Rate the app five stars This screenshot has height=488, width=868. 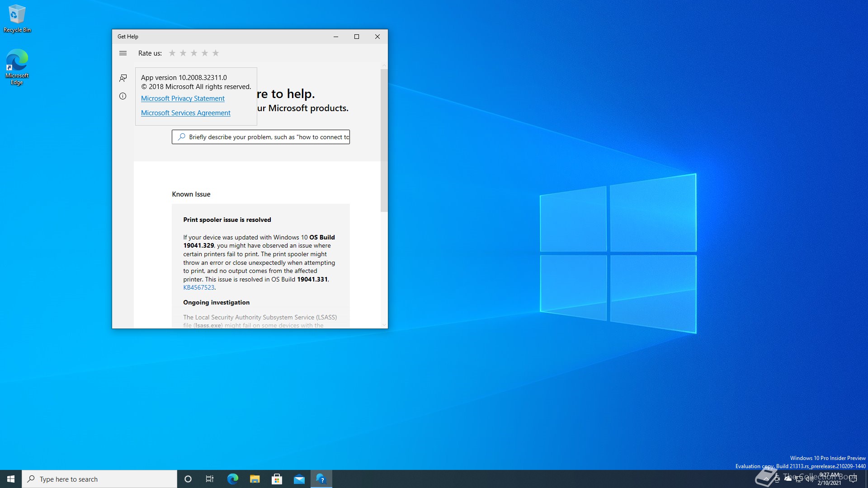pos(216,53)
